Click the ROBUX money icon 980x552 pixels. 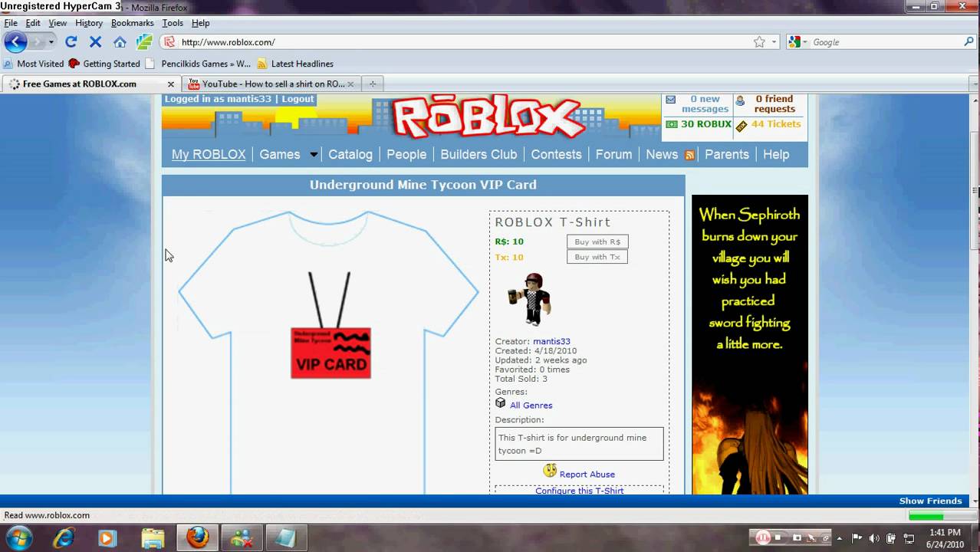click(x=672, y=124)
